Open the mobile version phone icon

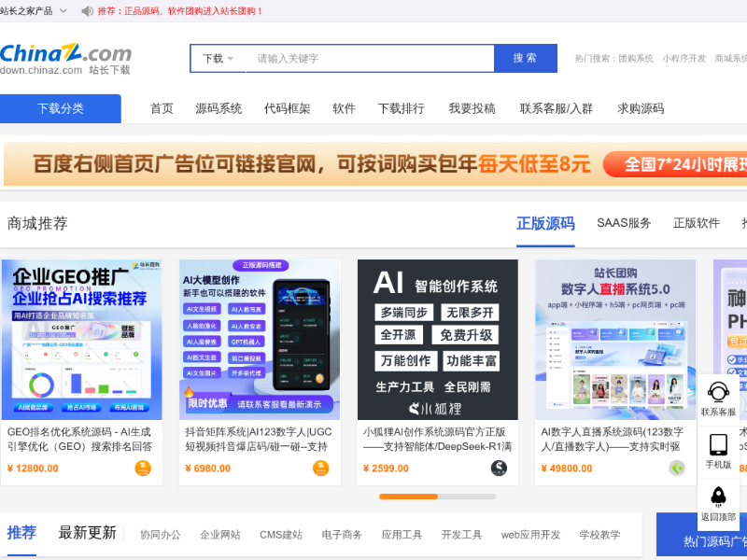point(718,444)
